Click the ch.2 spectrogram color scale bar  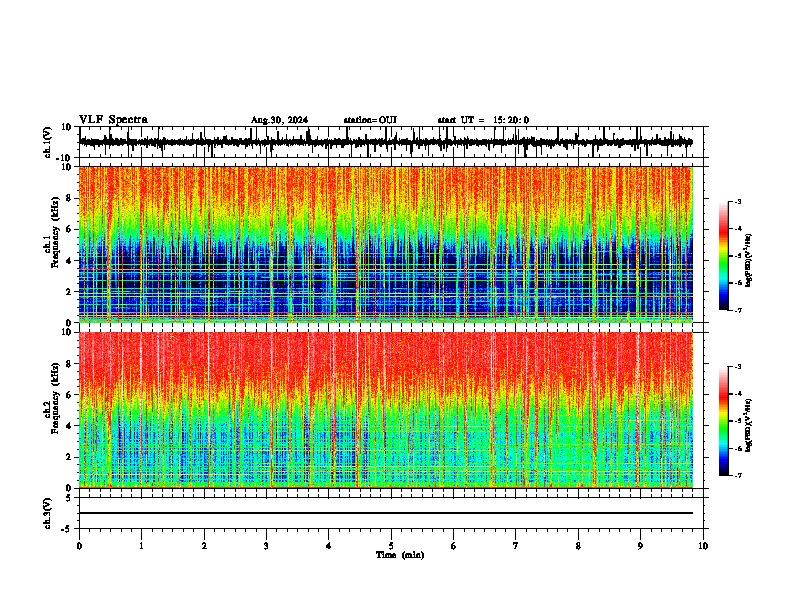coord(724,421)
